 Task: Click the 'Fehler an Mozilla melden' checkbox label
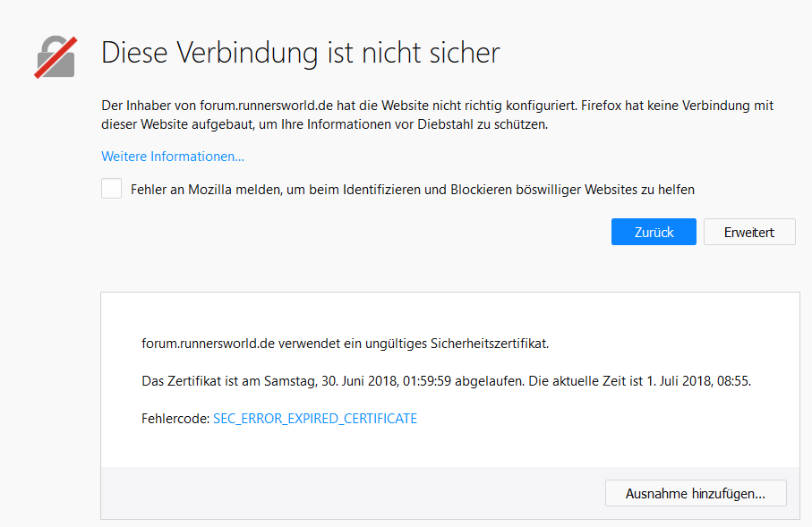(412, 190)
